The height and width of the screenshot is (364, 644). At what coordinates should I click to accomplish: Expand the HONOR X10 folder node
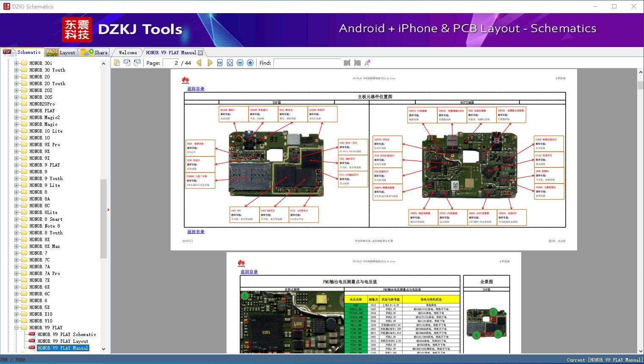(17, 314)
